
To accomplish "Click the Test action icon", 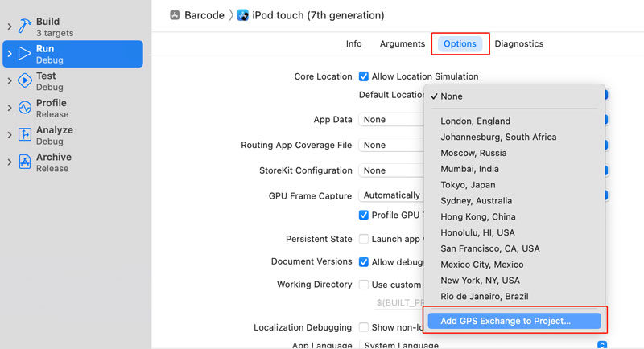I will [25, 80].
